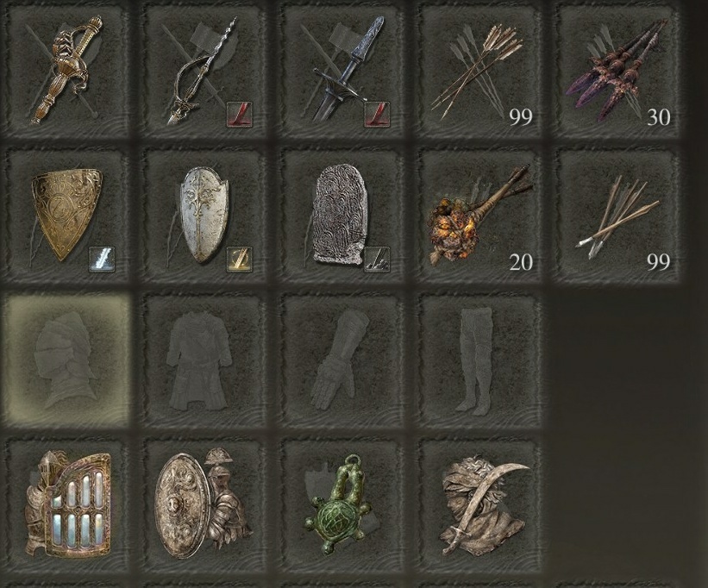Screen dimensions: 708x588
Task: Choose the arrows slot with 99 count
Action: click(479, 72)
